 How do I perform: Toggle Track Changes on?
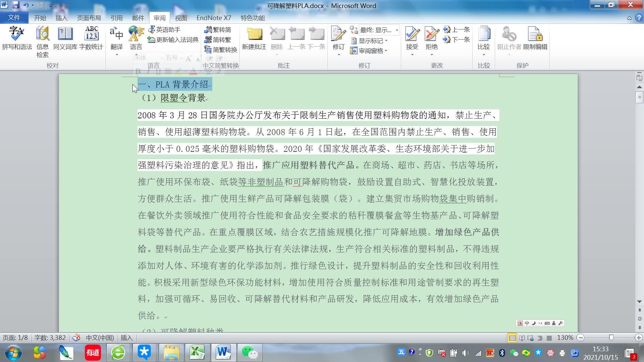point(338,35)
